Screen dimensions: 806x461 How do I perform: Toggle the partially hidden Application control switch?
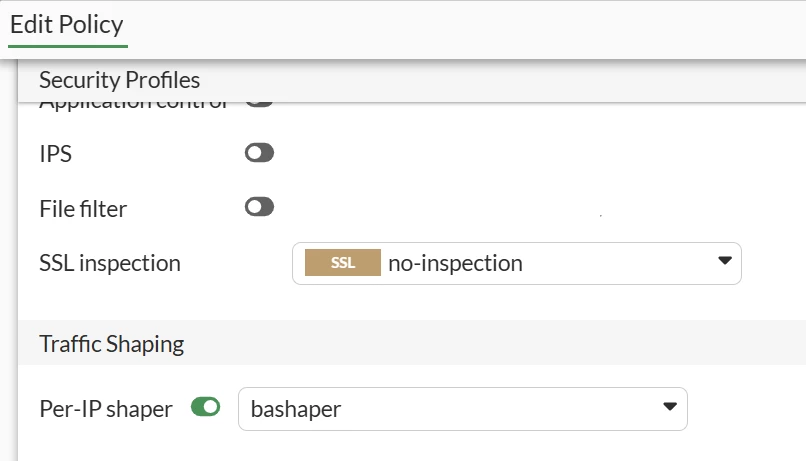(259, 104)
